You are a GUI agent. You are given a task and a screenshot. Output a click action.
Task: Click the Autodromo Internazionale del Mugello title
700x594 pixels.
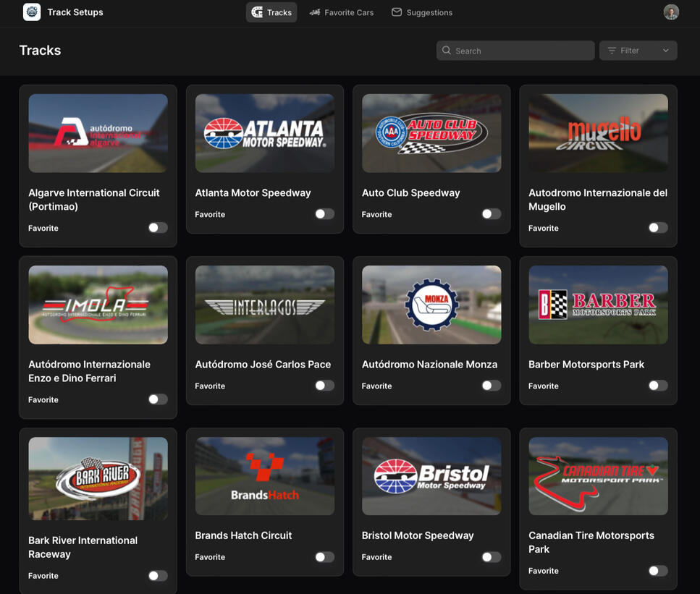point(598,200)
